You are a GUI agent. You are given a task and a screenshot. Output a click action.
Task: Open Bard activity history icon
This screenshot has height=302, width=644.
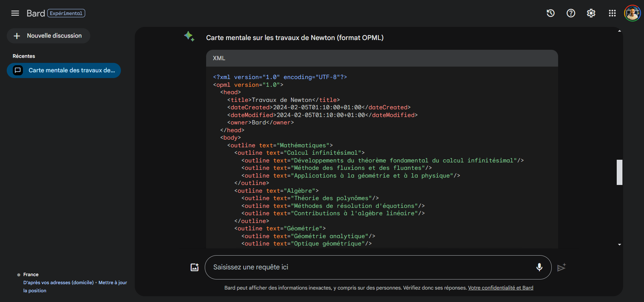pos(550,13)
